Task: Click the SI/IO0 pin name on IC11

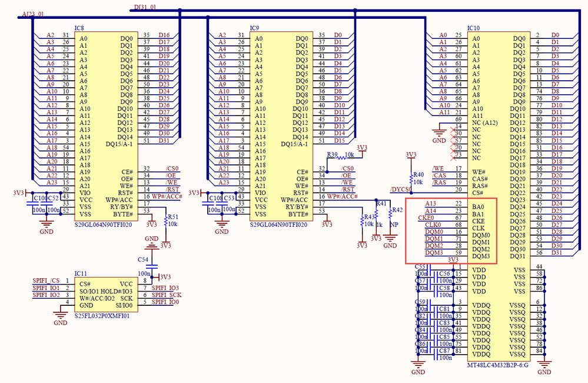Action: point(124,306)
